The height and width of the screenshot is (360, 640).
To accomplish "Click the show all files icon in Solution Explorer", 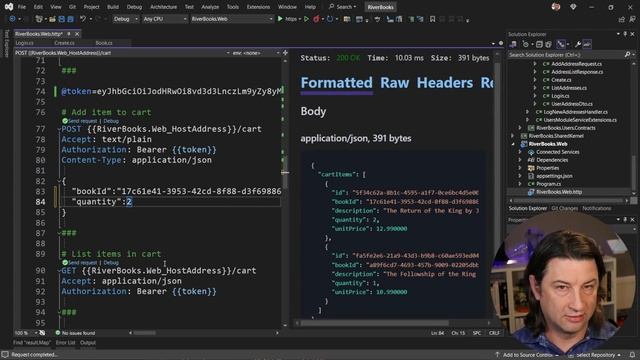I will tap(548, 44).
